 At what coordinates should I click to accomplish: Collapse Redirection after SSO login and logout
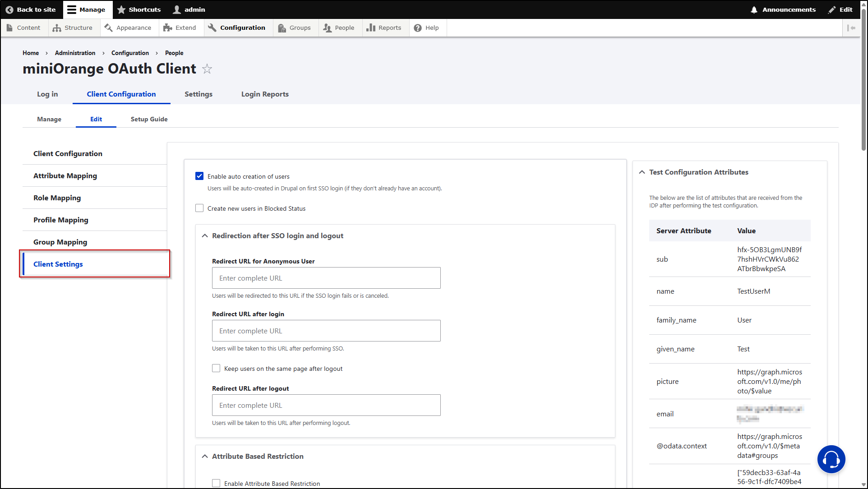[x=205, y=235]
